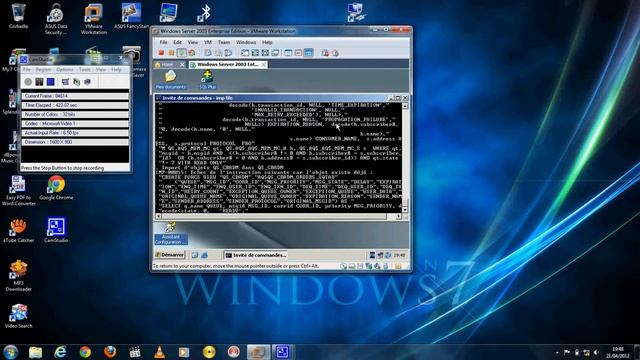Click Invite de commandes taskbar button in guest
Image resolution: width=640 pixels, height=360 pixels.
[x=256, y=255]
